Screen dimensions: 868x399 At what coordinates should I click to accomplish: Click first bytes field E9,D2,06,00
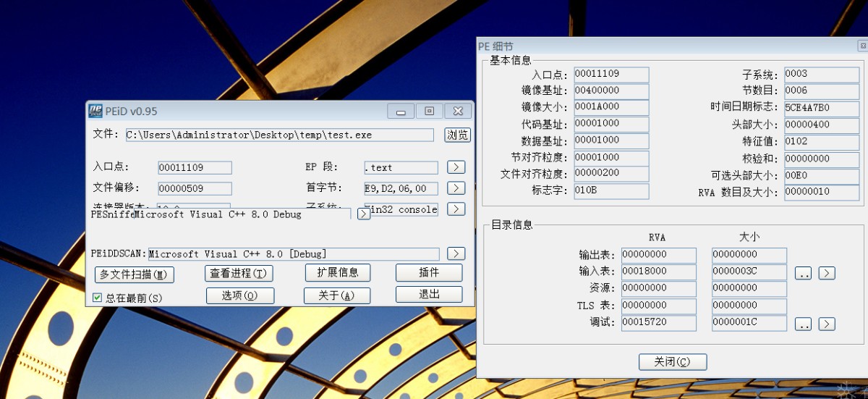coord(401,188)
